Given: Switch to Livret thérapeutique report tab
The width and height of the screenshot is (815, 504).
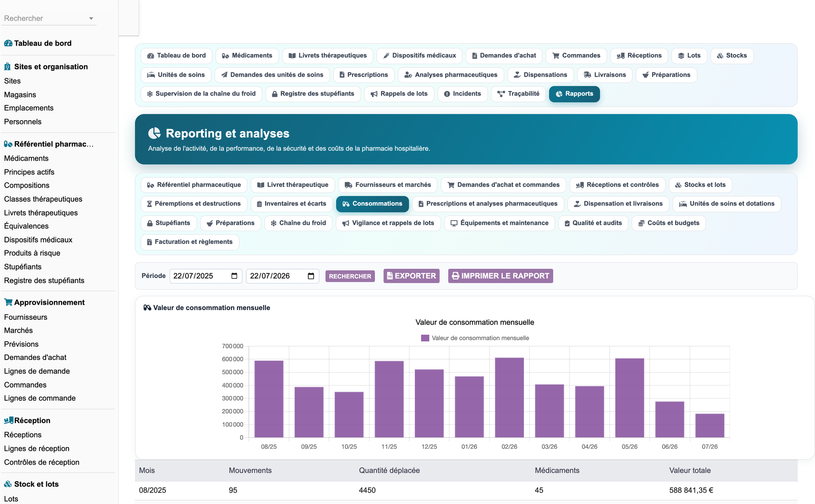Looking at the screenshot, I should tap(293, 185).
